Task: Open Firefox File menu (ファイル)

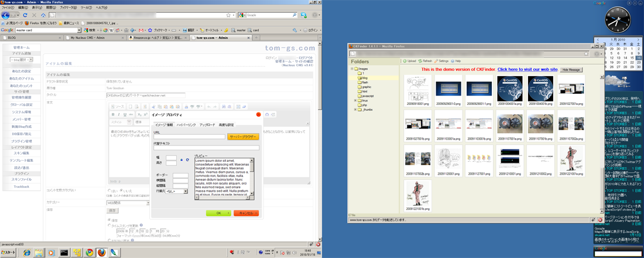Action: click(x=8, y=8)
